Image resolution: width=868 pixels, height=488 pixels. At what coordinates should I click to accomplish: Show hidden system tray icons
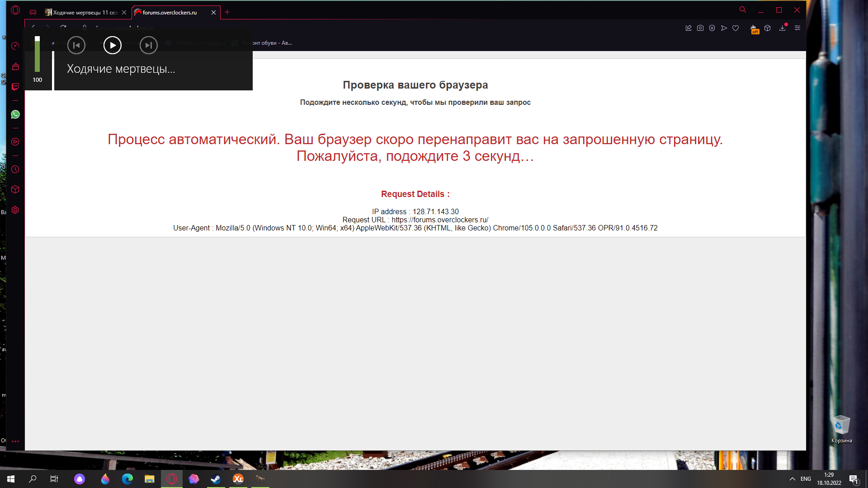click(x=792, y=479)
